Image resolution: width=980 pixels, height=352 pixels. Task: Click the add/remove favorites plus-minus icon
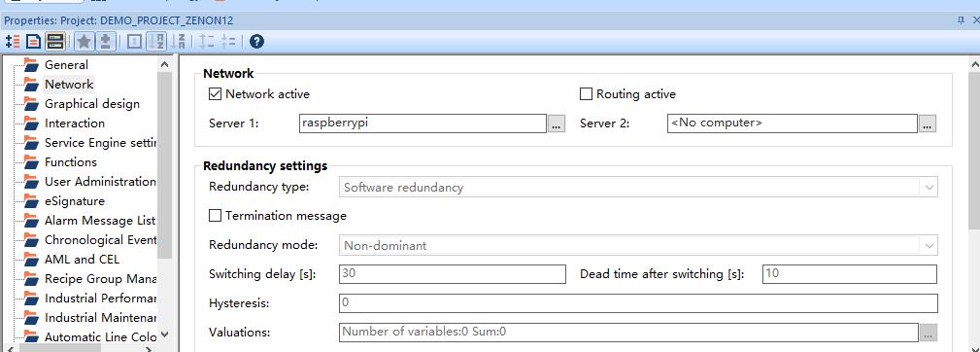click(x=105, y=42)
